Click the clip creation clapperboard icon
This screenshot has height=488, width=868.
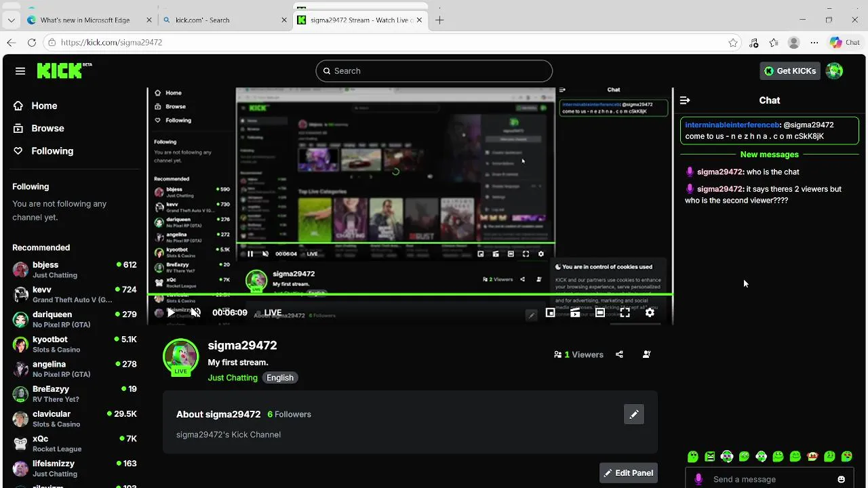[575, 312]
